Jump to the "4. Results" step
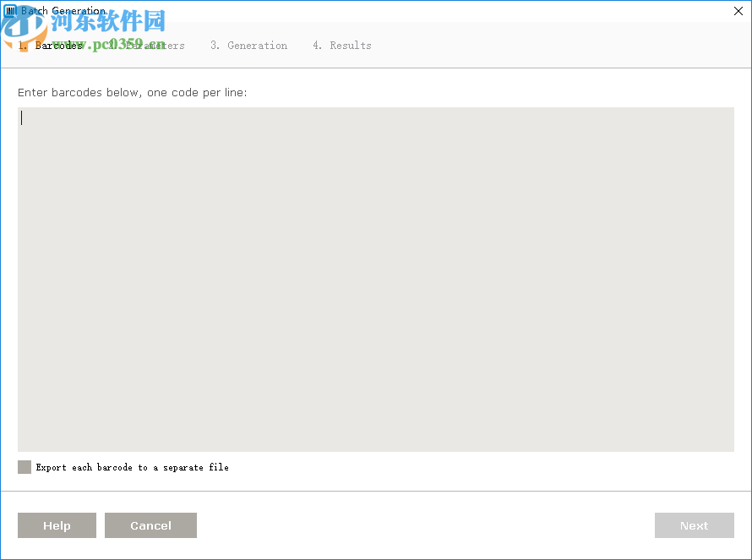 [x=342, y=45]
